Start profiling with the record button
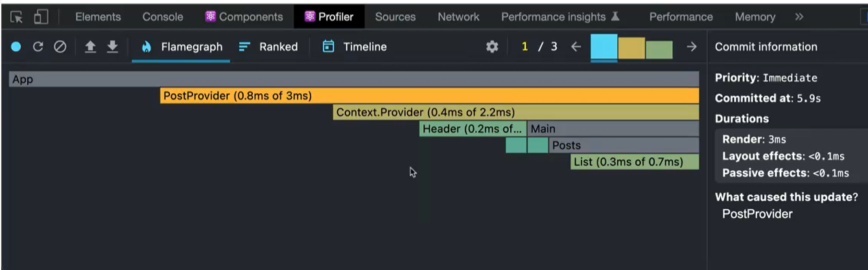This screenshot has height=270, width=868. (x=16, y=47)
